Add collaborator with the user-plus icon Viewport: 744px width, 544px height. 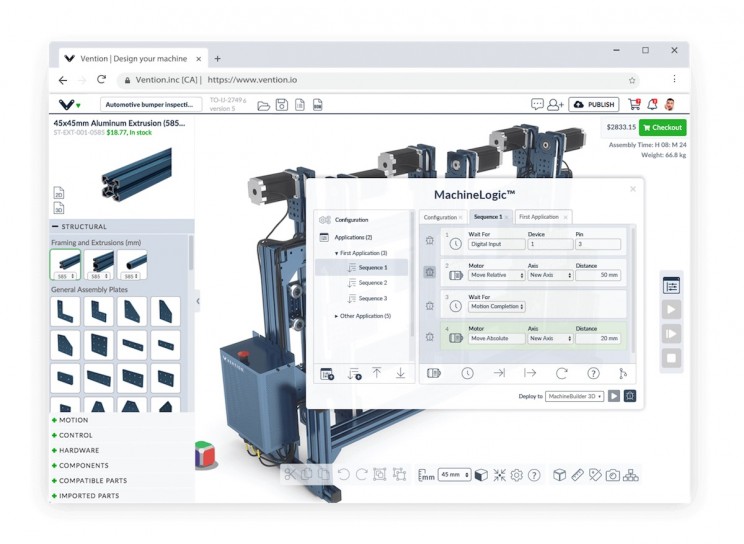[555, 104]
